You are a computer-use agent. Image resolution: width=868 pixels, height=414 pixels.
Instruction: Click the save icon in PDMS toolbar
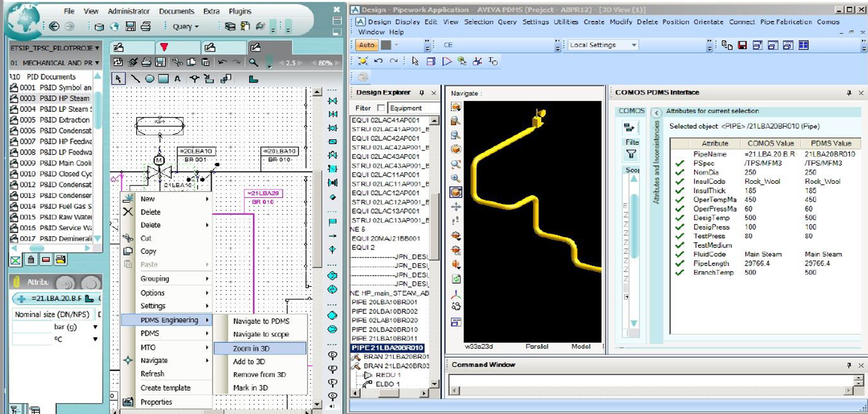742,45
